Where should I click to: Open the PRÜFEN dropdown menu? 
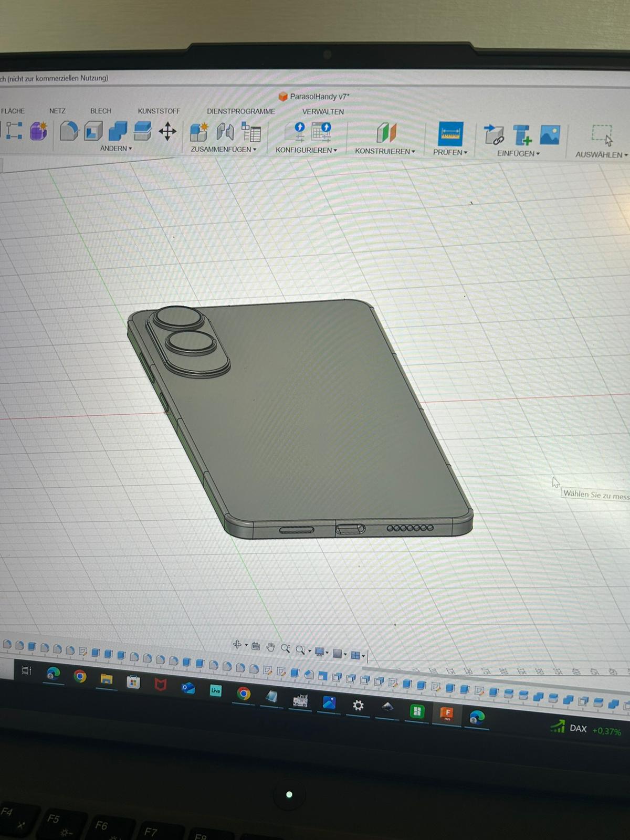pyautogui.click(x=450, y=152)
